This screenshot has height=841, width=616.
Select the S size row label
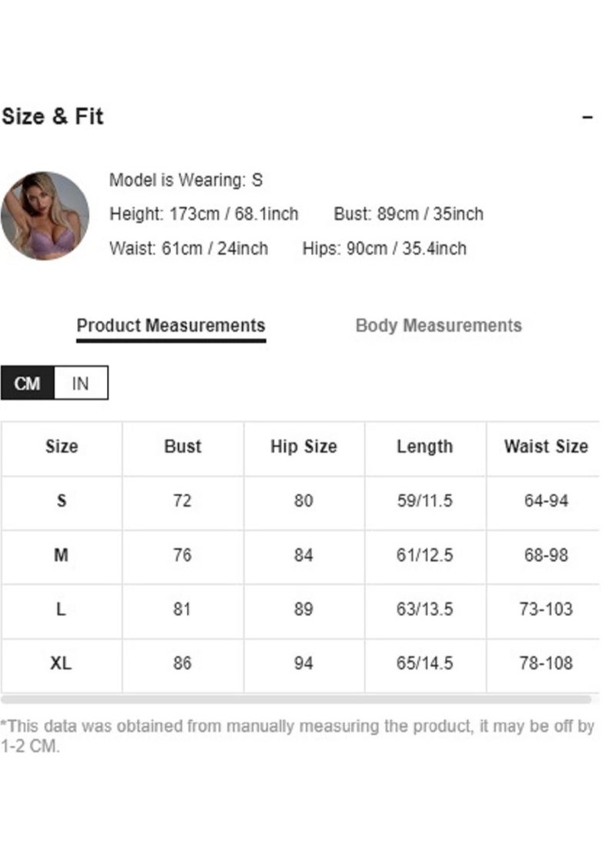[x=62, y=501]
